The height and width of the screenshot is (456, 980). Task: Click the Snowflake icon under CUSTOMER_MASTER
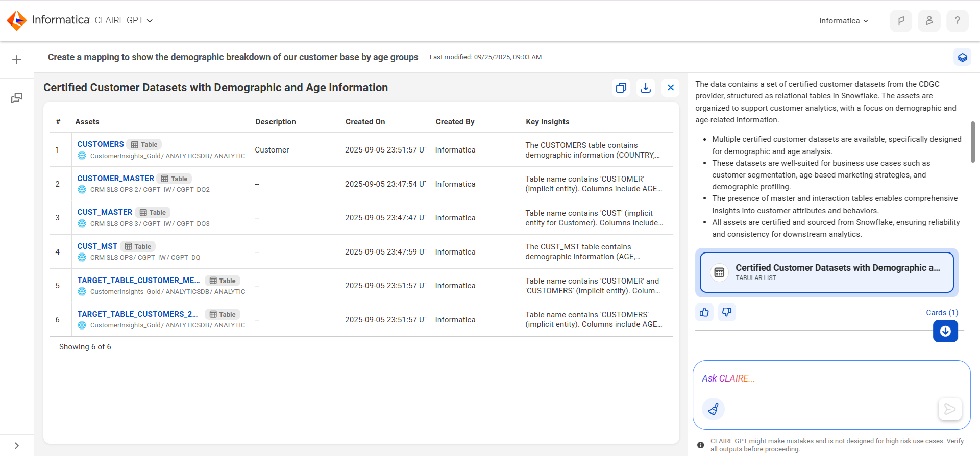(x=82, y=189)
